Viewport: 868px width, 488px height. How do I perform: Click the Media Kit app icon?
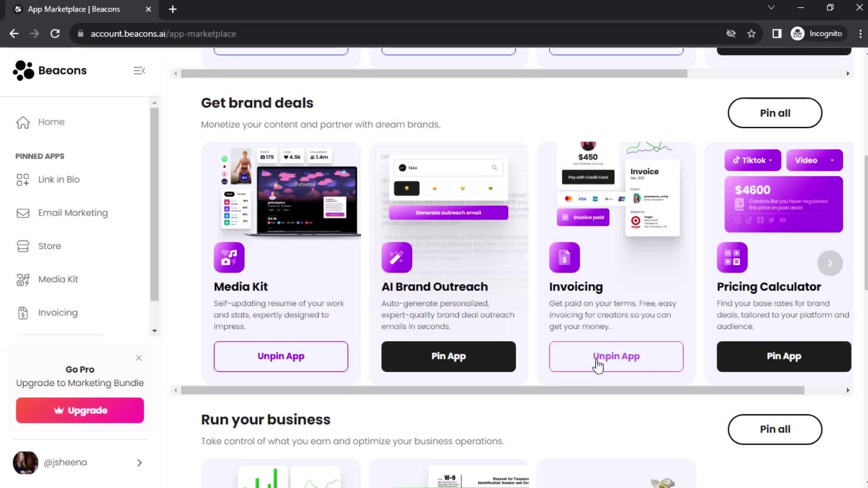(x=229, y=257)
